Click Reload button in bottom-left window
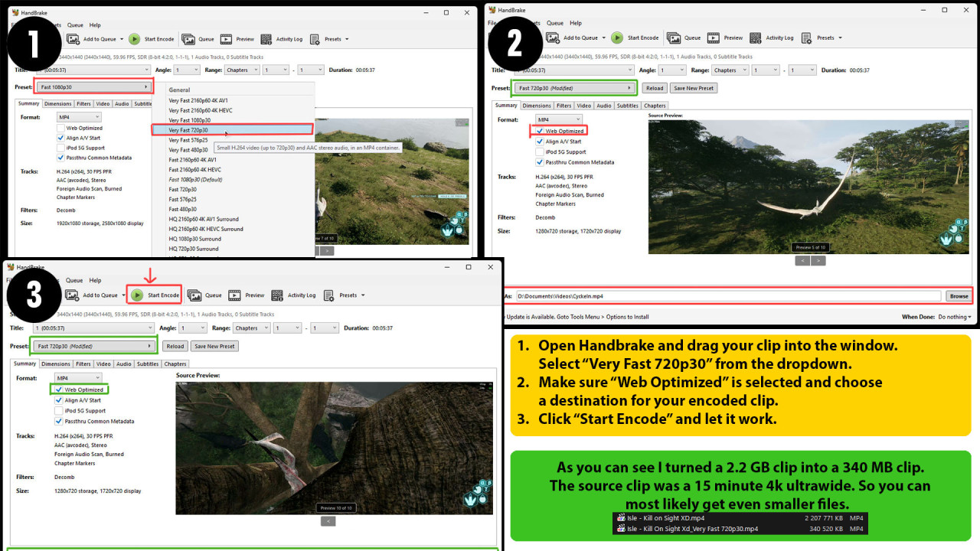This screenshot has height=551, width=980. [x=175, y=346]
